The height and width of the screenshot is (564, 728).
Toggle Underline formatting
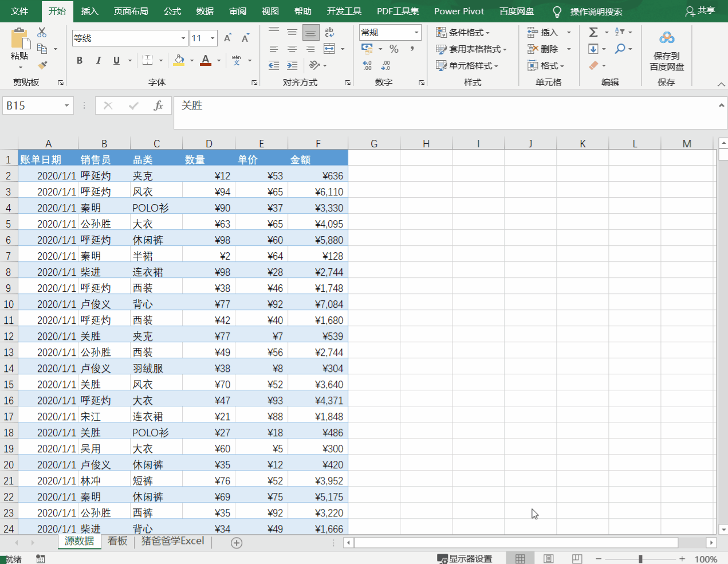[x=117, y=60]
